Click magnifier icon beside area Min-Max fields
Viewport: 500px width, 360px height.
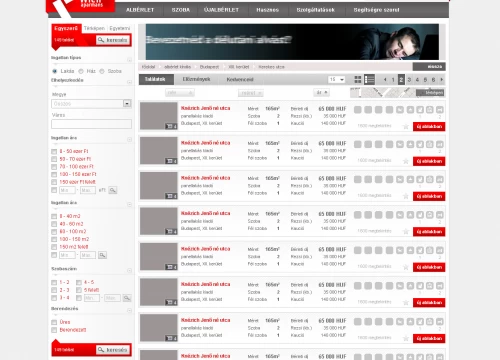[x=102, y=255]
